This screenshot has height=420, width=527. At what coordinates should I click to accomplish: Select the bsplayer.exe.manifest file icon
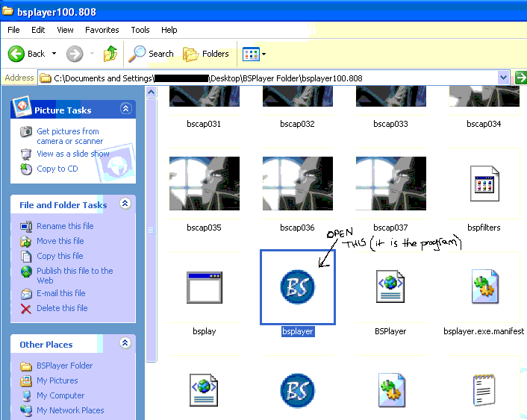coord(485,286)
